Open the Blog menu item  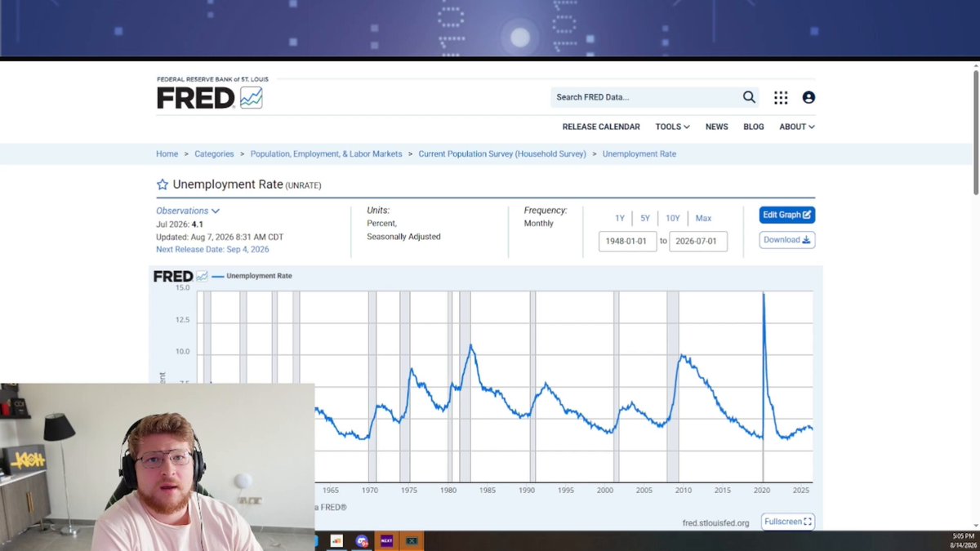click(x=754, y=127)
